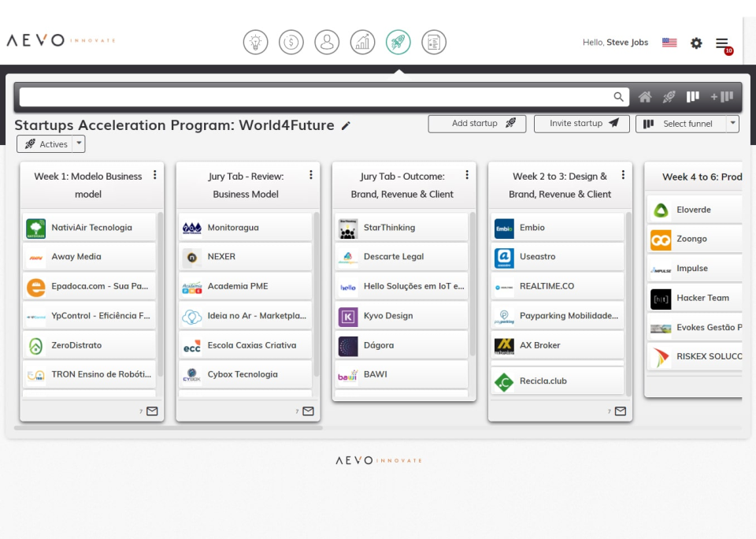Expand the Select funnel dropdown
This screenshot has width=756, height=539.
point(732,123)
